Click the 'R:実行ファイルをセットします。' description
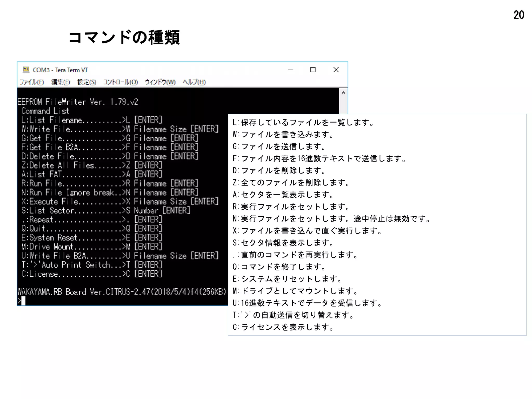 [x=291, y=207]
